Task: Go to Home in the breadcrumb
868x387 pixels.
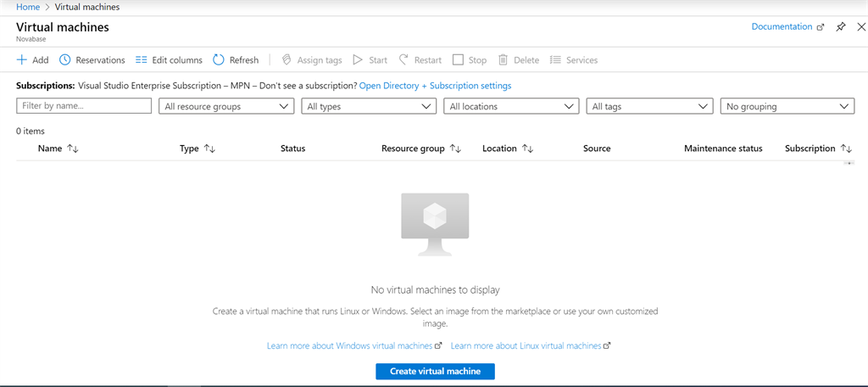Action: point(28,7)
